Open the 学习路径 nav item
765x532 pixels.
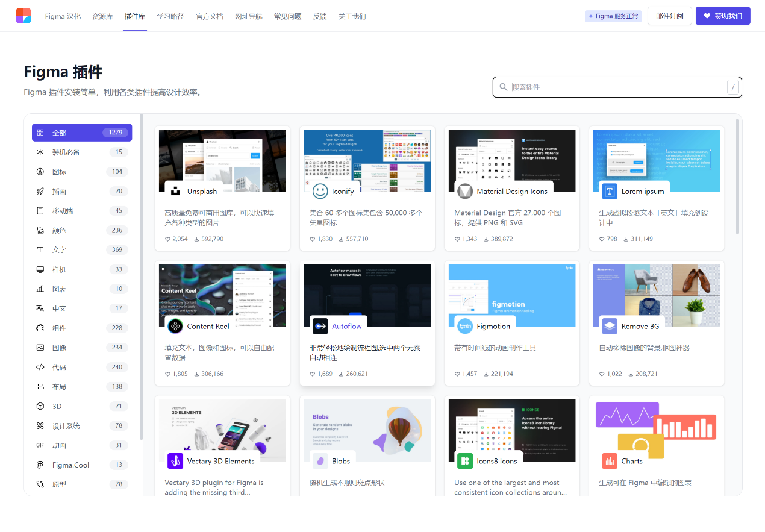point(170,16)
